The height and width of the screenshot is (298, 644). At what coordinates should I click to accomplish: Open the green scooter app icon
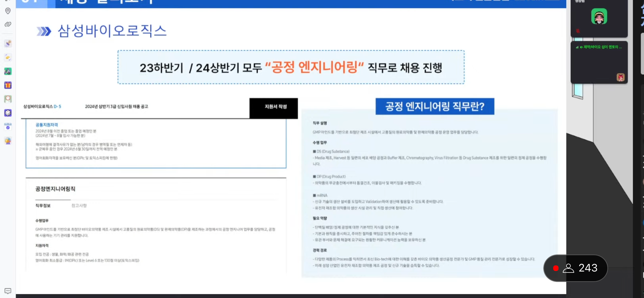8,71
